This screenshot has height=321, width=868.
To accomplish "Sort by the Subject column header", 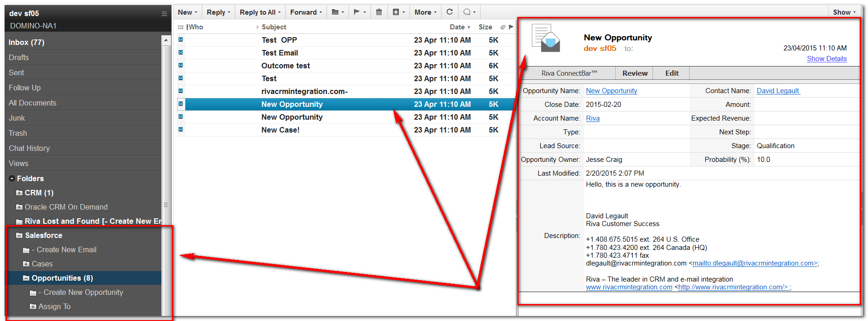I will [274, 27].
